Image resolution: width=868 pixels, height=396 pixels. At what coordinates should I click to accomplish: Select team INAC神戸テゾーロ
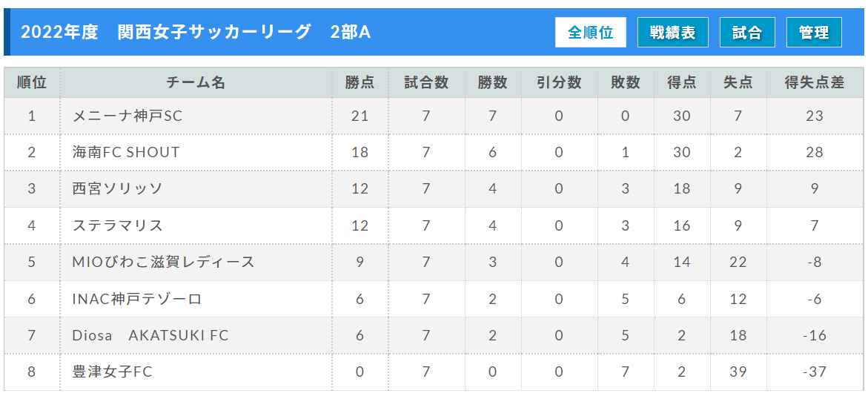pyautogui.click(x=136, y=299)
